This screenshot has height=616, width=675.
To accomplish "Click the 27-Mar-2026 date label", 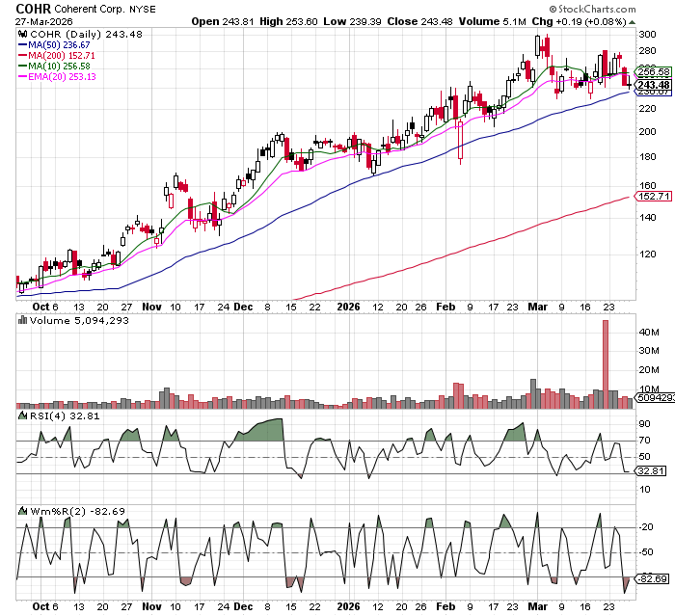I will click(x=44, y=21).
